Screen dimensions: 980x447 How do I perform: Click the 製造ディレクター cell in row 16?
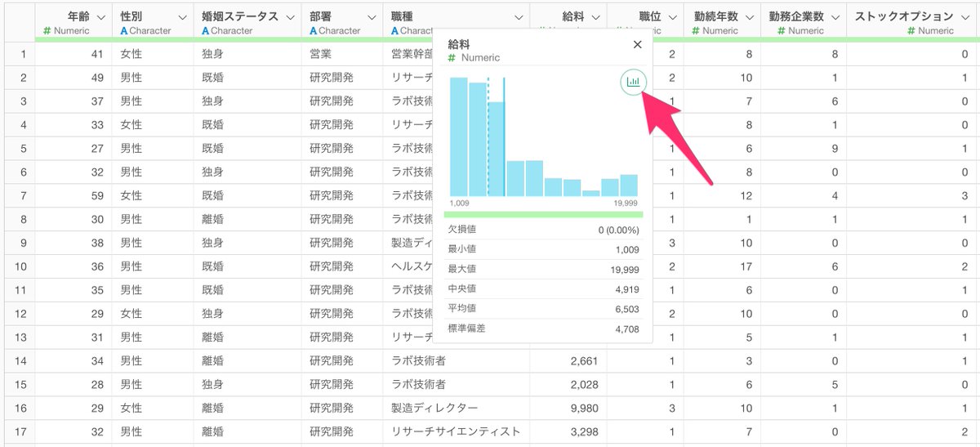click(457, 408)
